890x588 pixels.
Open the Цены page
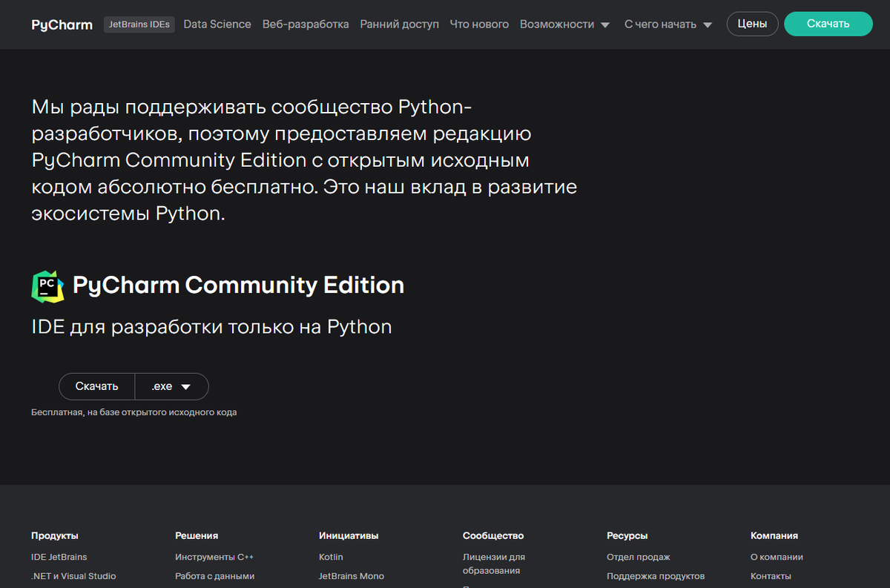point(752,23)
